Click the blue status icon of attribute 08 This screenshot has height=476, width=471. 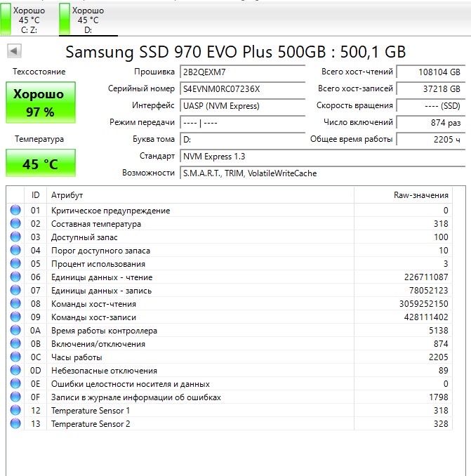pyautogui.click(x=15, y=303)
